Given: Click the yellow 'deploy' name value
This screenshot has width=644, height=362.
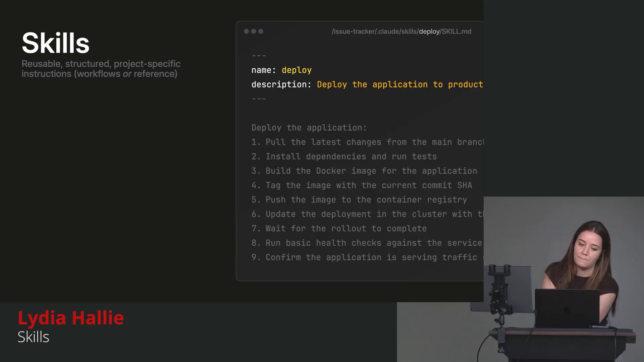Looking at the screenshot, I should coord(297,70).
